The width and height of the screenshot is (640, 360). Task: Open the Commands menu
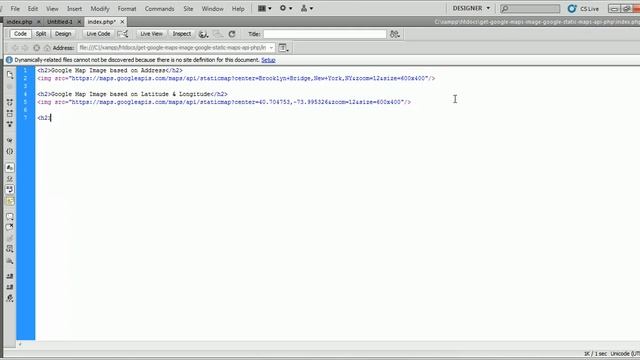[159, 9]
